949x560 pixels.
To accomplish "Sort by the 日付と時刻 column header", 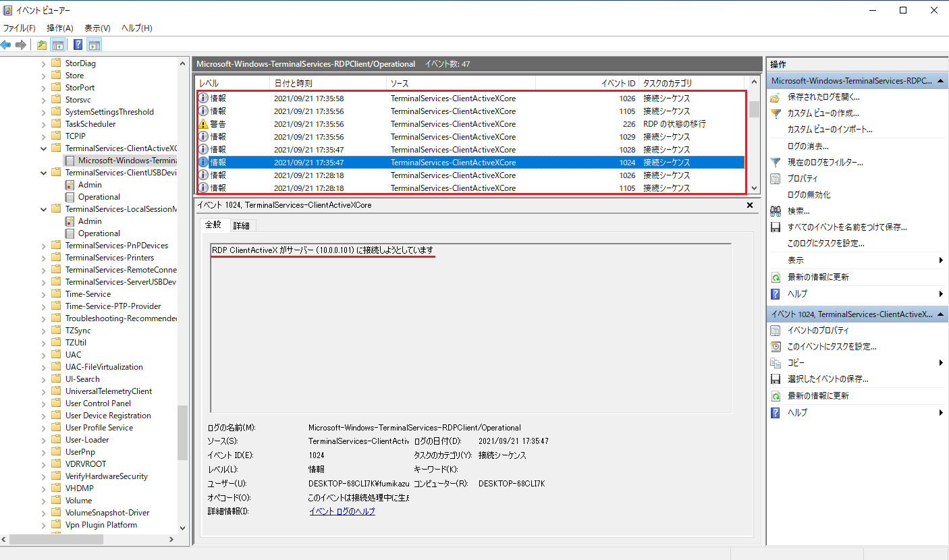I will [327, 83].
